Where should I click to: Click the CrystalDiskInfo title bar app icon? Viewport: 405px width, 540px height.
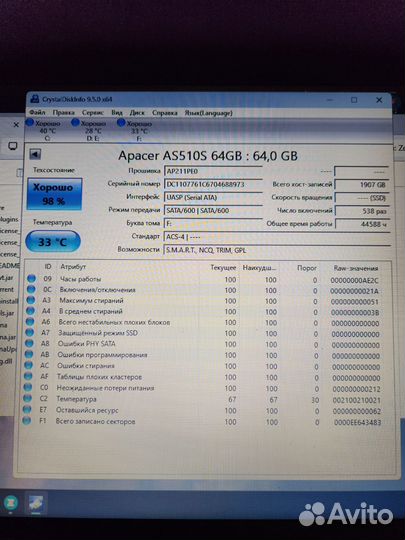[34, 99]
